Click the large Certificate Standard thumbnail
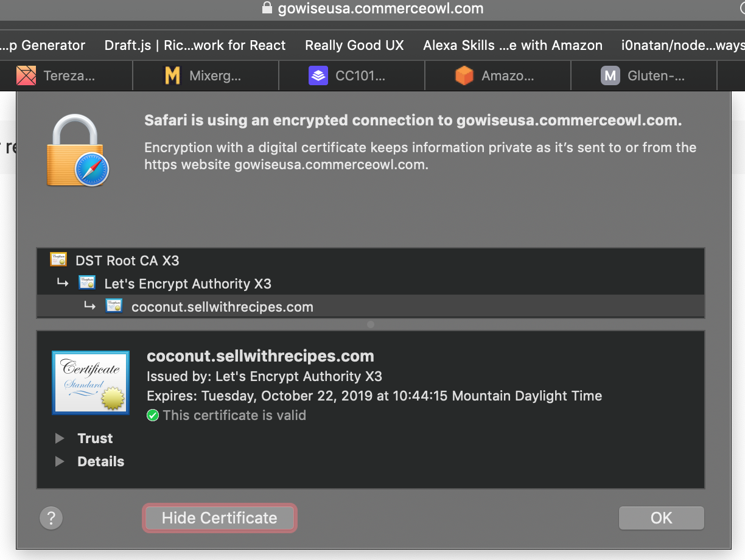 (91, 382)
